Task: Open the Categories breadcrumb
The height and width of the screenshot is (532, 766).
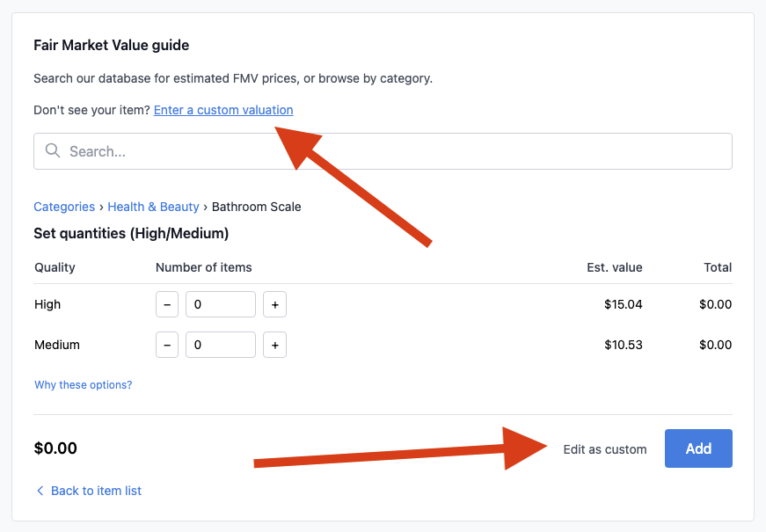Action: (64, 207)
